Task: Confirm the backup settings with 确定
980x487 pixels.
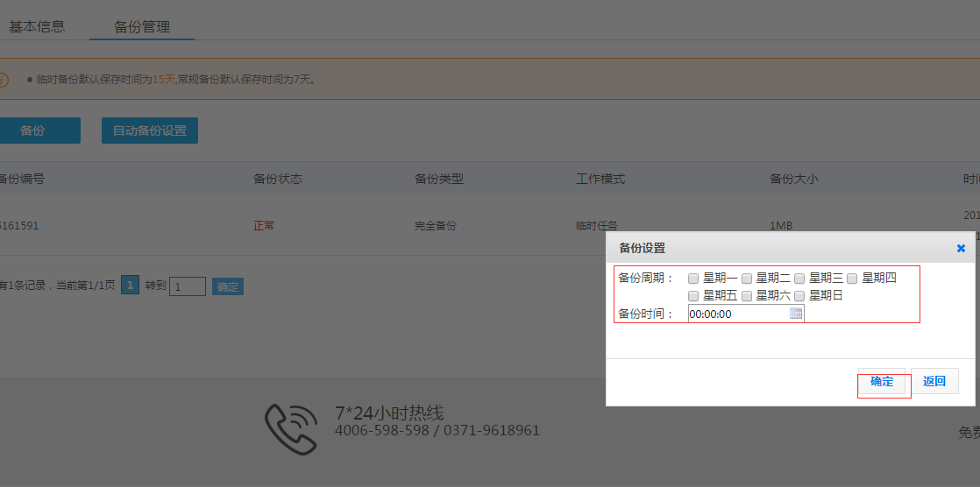Action: (x=882, y=382)
